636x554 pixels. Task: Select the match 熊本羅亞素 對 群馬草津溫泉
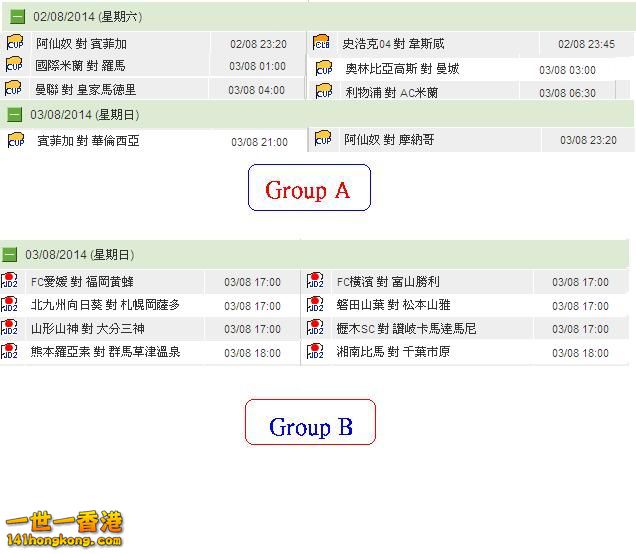(x=105, y=352)
